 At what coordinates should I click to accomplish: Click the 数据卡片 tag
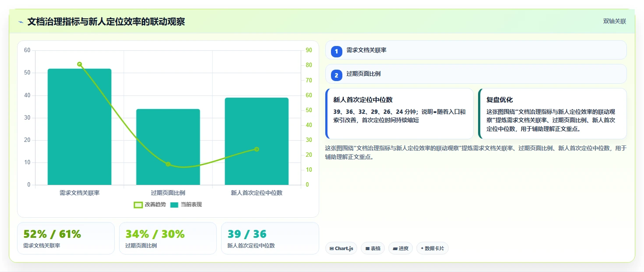pyautogui.click(x=433, y=248)
